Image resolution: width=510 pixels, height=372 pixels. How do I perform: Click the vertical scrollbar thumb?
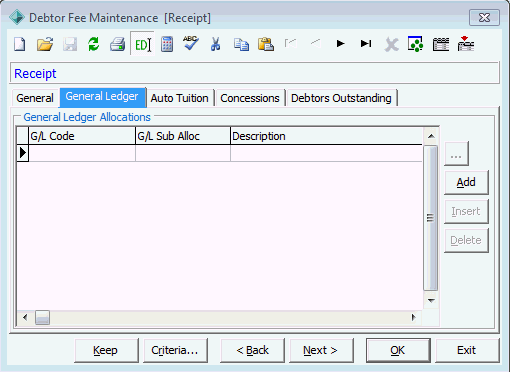[x=431, y=218]
